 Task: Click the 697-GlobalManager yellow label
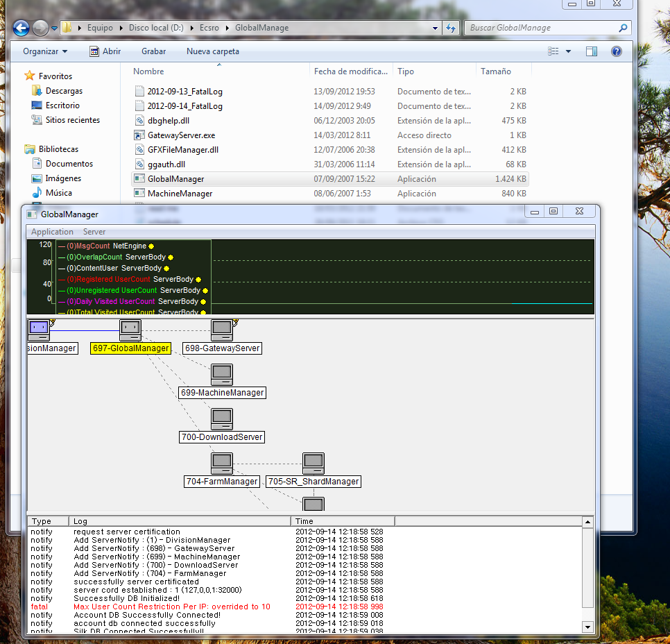(131, 348)
